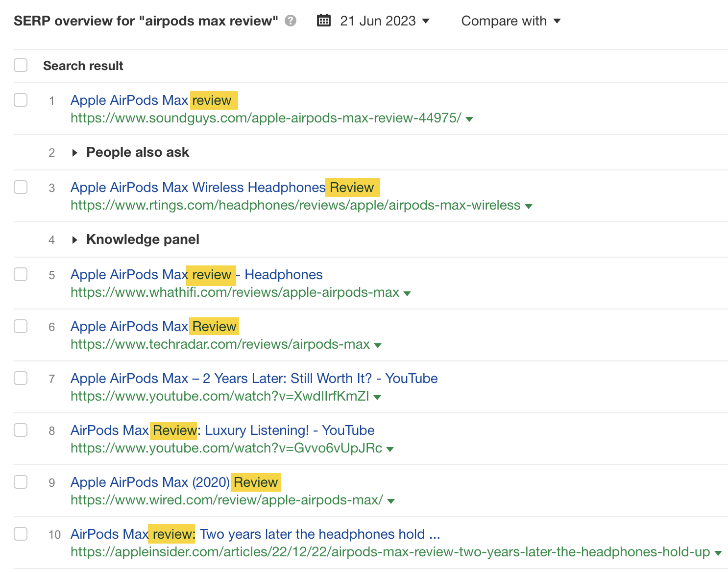Select the checkbox for the soundguys.com result
Viewport: 728px width, 572px height.
coord(21,100)
